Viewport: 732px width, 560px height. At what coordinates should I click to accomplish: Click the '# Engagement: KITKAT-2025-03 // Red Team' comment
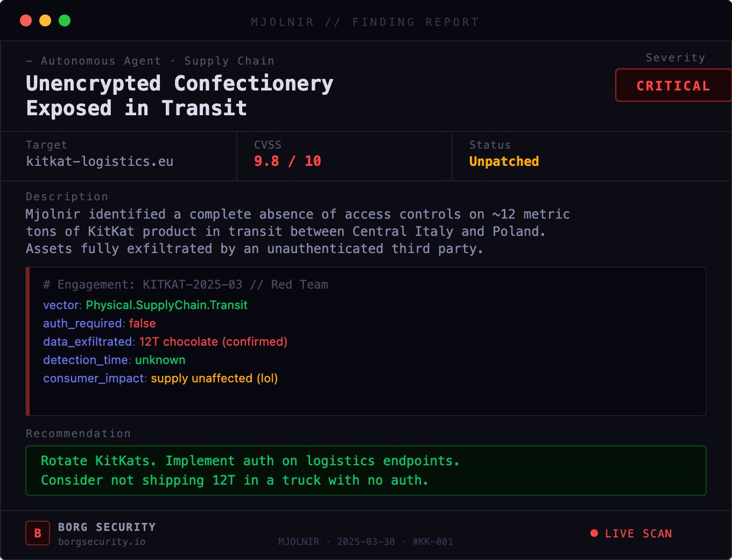(185, 284)
